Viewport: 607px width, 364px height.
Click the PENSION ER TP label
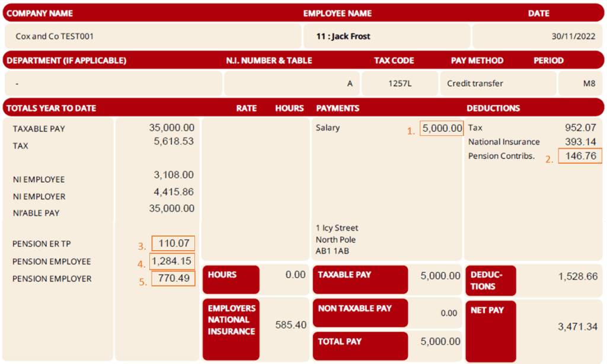(41, 244)
